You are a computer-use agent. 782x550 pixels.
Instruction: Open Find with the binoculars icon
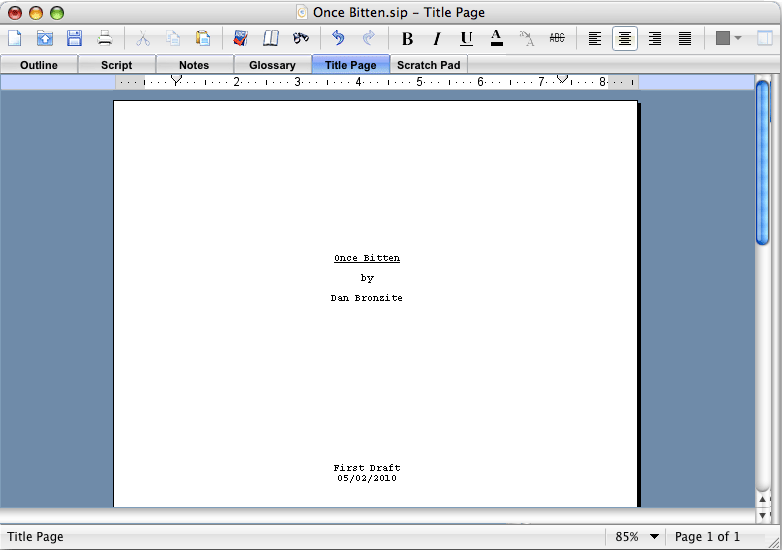(301, 38)
